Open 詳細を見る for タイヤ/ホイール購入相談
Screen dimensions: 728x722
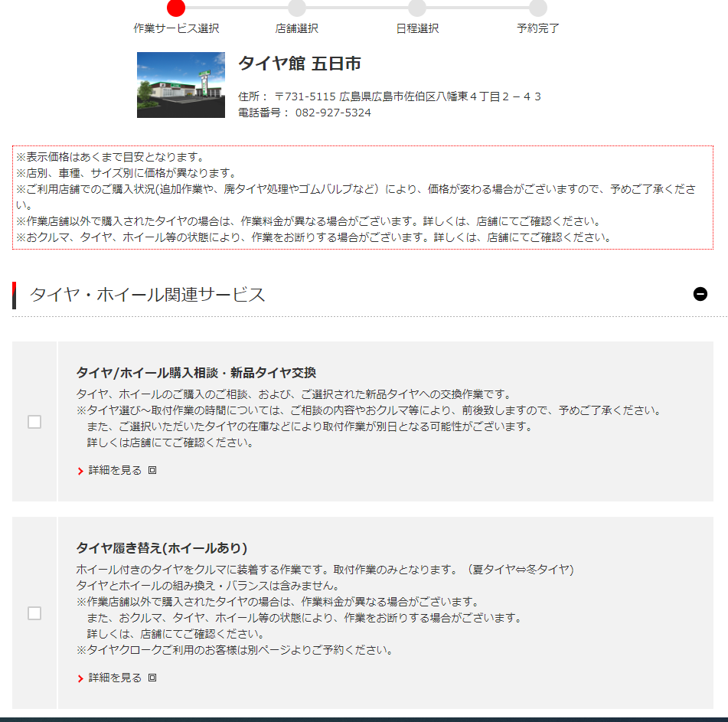(115, 470)
